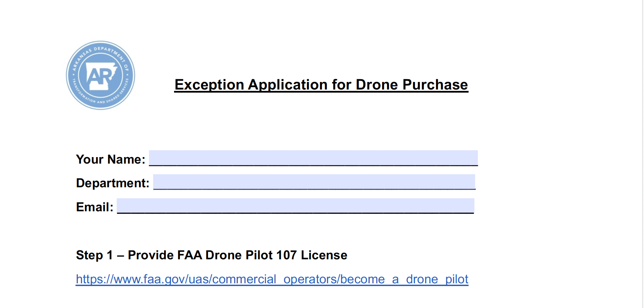The image size is (644, 308).
Task: Click the word License in Step 1 heading
Action: tap(324, 255)
